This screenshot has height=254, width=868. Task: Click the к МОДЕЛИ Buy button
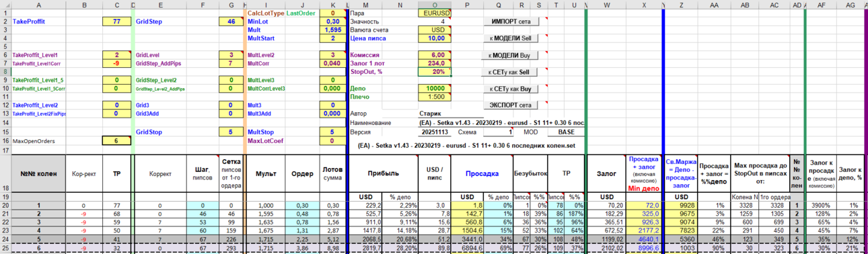click(511, 55)
